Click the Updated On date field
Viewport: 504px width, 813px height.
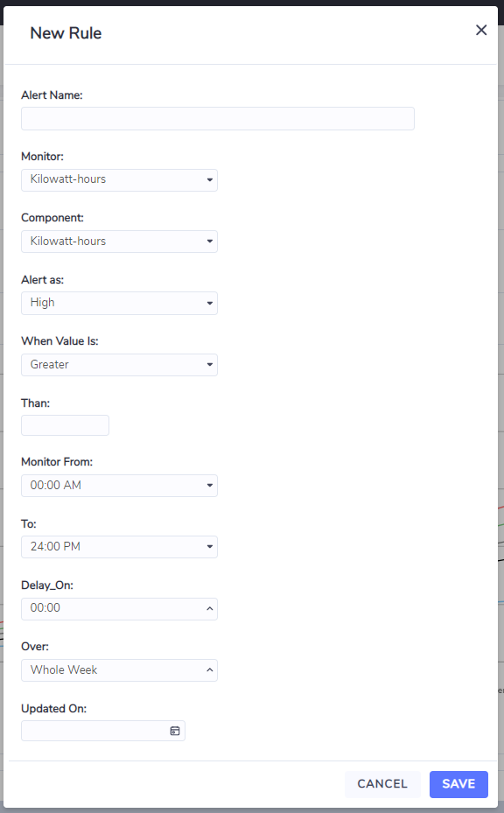pyautogui.click(x=103, y=731)
